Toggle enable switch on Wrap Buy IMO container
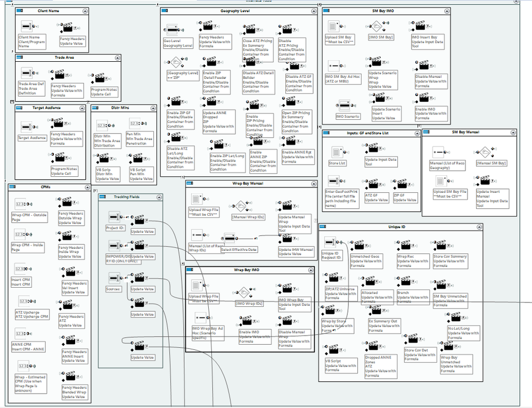 click(x=190, y=270)
